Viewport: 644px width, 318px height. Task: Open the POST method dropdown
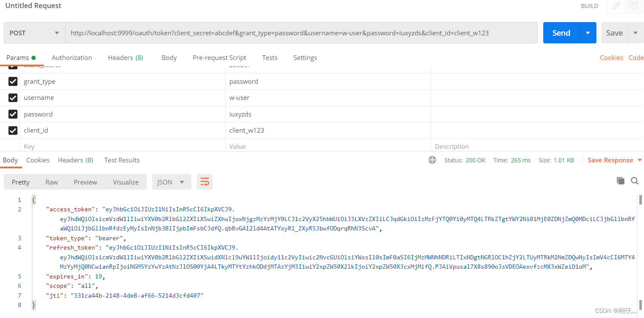click(x=34, y=33)
